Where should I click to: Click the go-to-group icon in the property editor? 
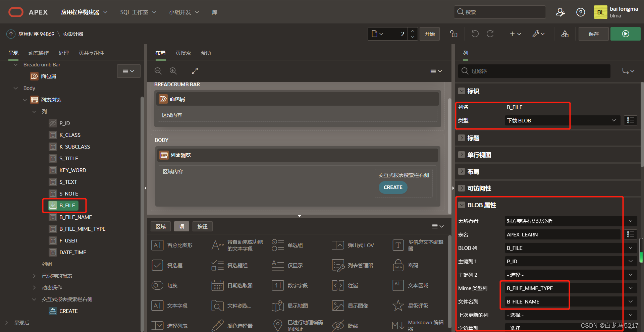click(628, 71)
